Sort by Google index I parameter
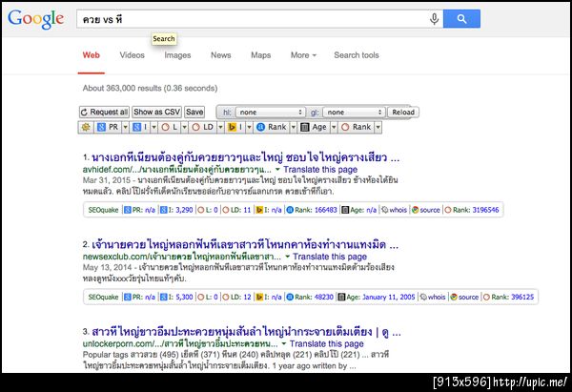 140,127
